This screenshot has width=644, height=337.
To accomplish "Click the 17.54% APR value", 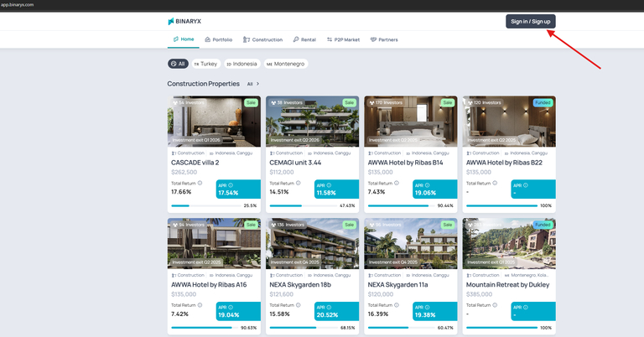I will 228,193.
